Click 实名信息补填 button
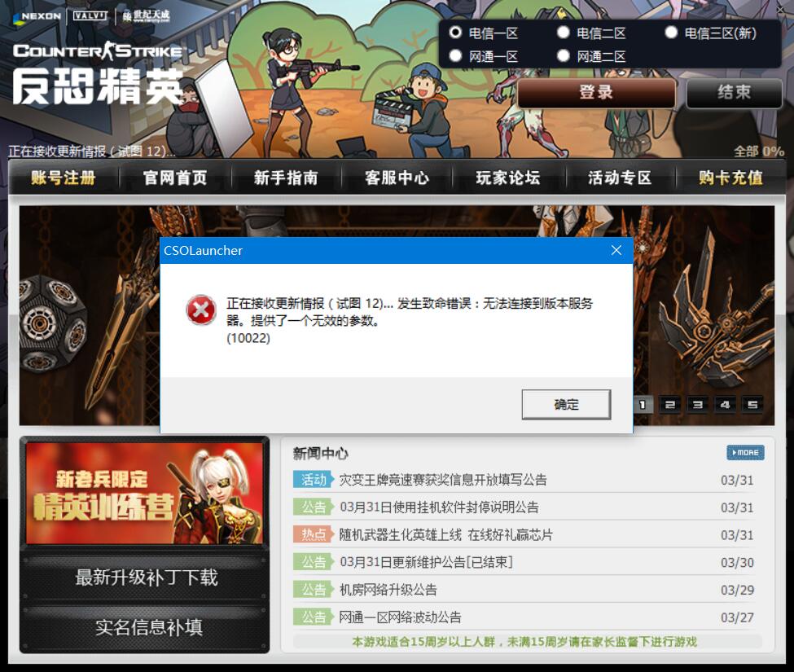The height and width of the screenshot is (672, 794). pos(148,627)
